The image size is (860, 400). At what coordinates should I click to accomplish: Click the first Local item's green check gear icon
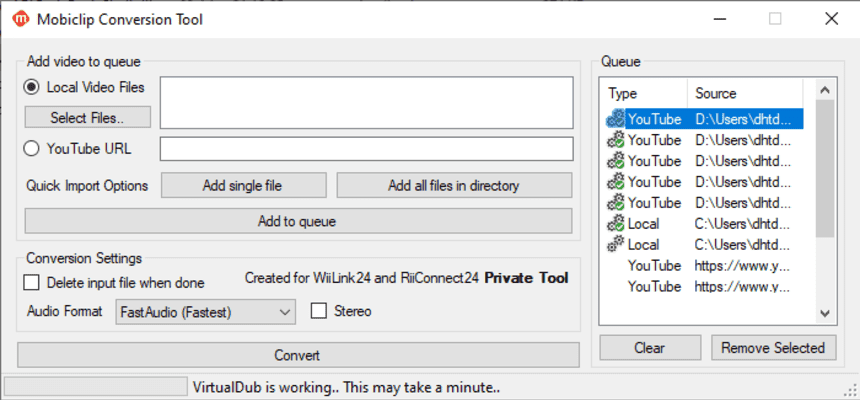615,224
